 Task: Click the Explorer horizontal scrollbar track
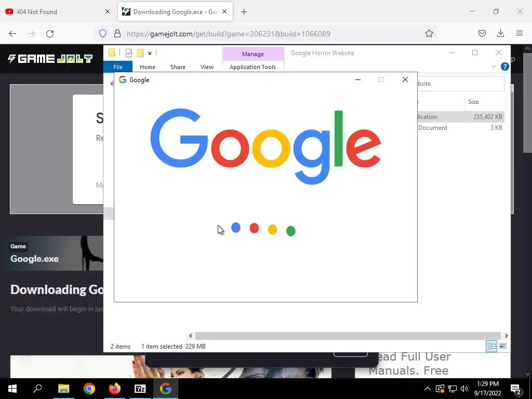(348, 336)
